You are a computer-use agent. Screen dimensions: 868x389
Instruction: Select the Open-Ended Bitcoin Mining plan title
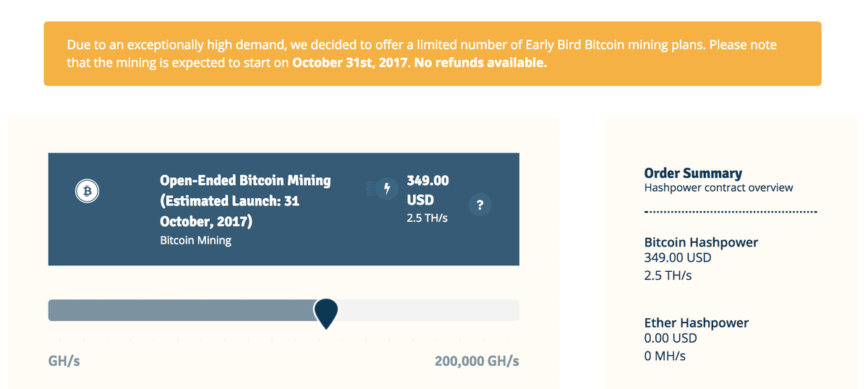244,200
